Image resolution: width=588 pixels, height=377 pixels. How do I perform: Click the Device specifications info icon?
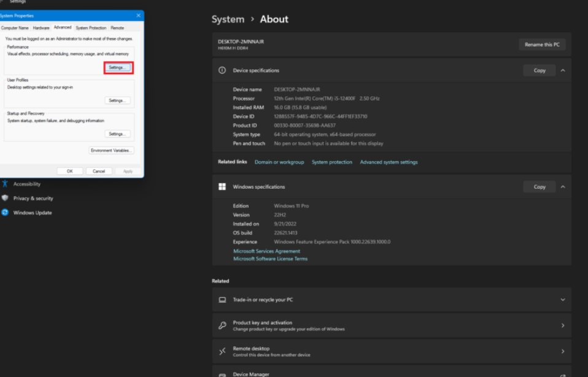222,70
